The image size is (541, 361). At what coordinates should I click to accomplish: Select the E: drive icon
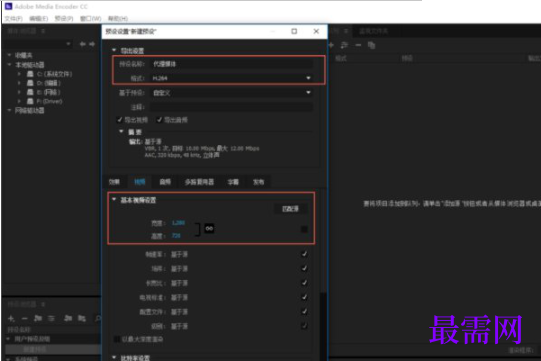click(x=30, y=92)
